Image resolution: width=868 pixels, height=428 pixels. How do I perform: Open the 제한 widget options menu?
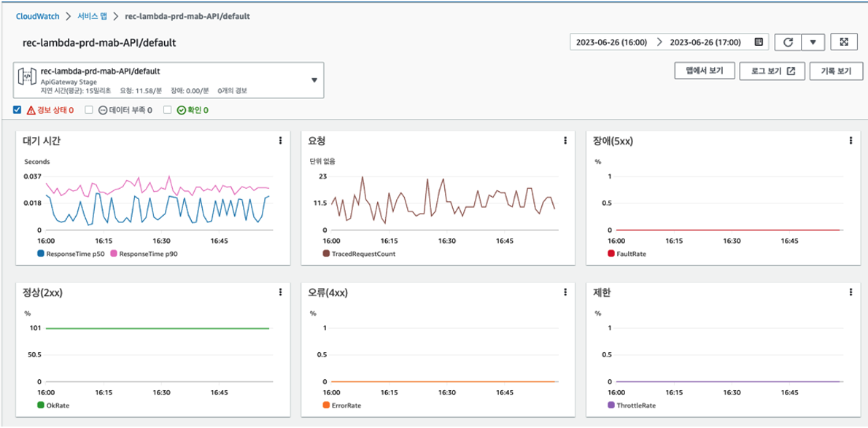pos(850,292)
